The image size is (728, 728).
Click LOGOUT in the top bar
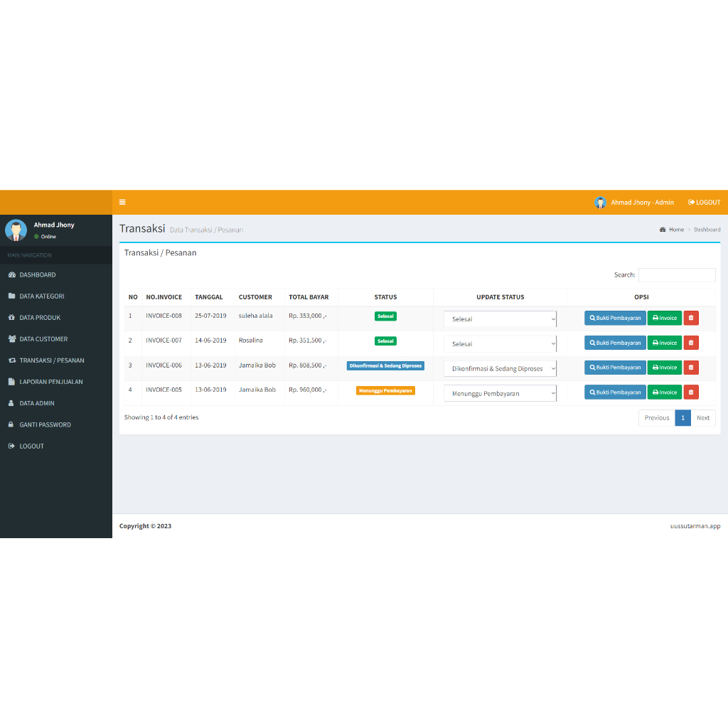click(x=704, y=203)
